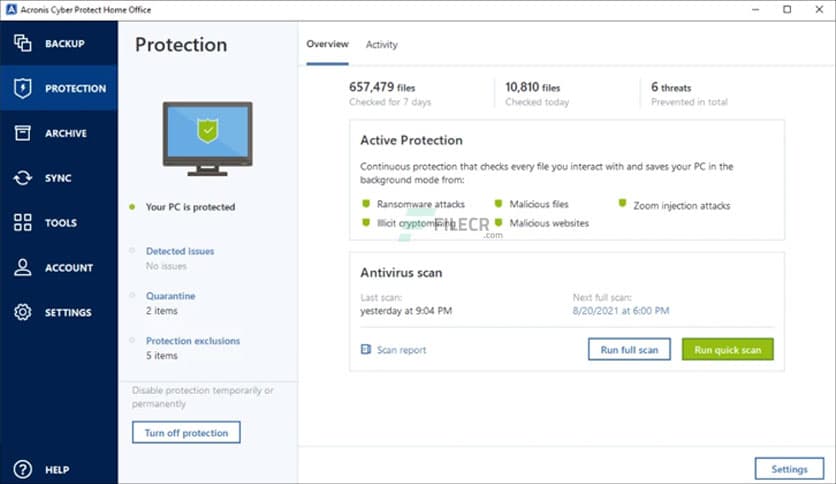Click the Sync arrows icon
Screen dimensions: 836x484
[22, 178]
